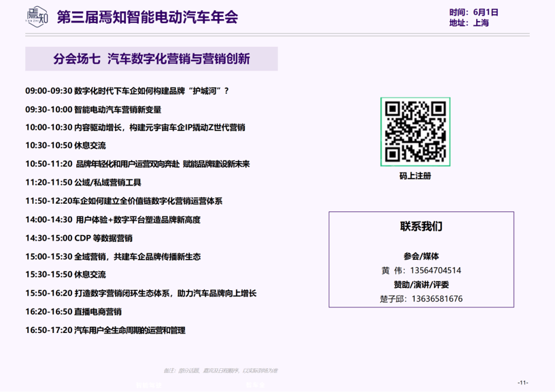Image resolution: width=555 pixels, height=392 pixels.
Task: Click the 15:00-15:30 全域营销 agenda line
Action: [x=113, y=257]
